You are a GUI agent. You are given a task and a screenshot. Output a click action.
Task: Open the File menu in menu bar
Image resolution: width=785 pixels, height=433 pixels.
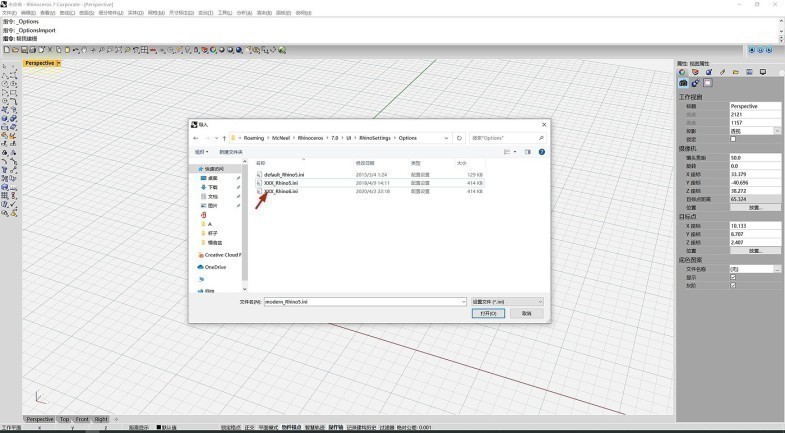click(9, 13)
